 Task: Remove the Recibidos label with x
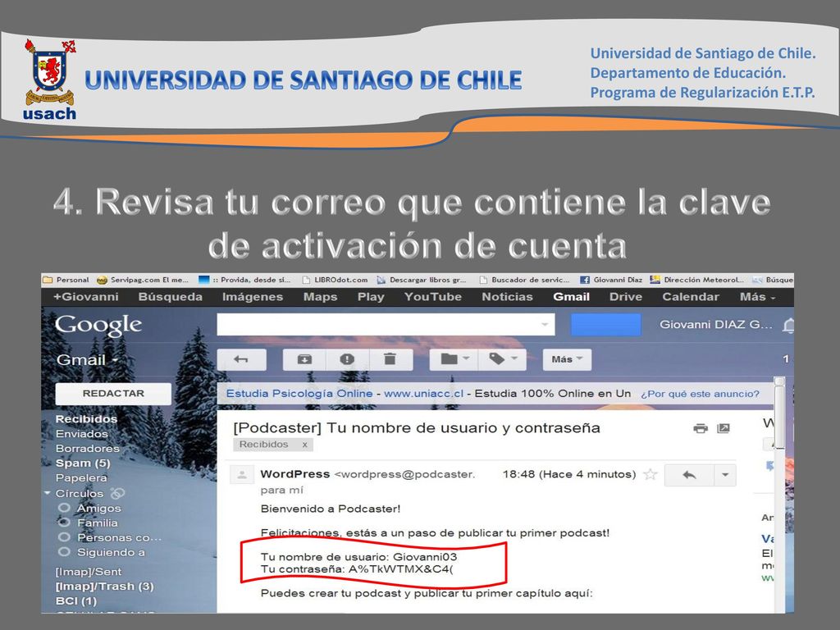pos(305,445)
